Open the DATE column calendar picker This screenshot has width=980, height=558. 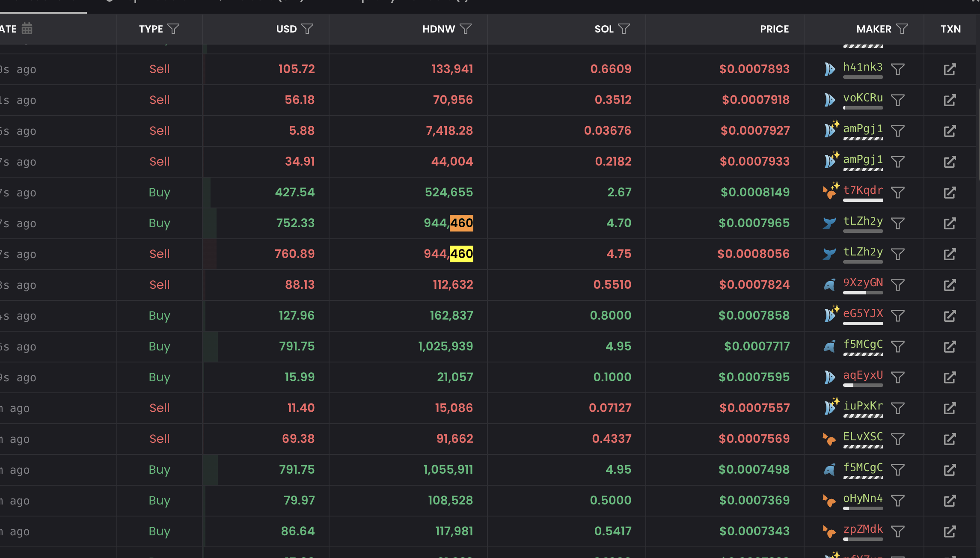27,29
